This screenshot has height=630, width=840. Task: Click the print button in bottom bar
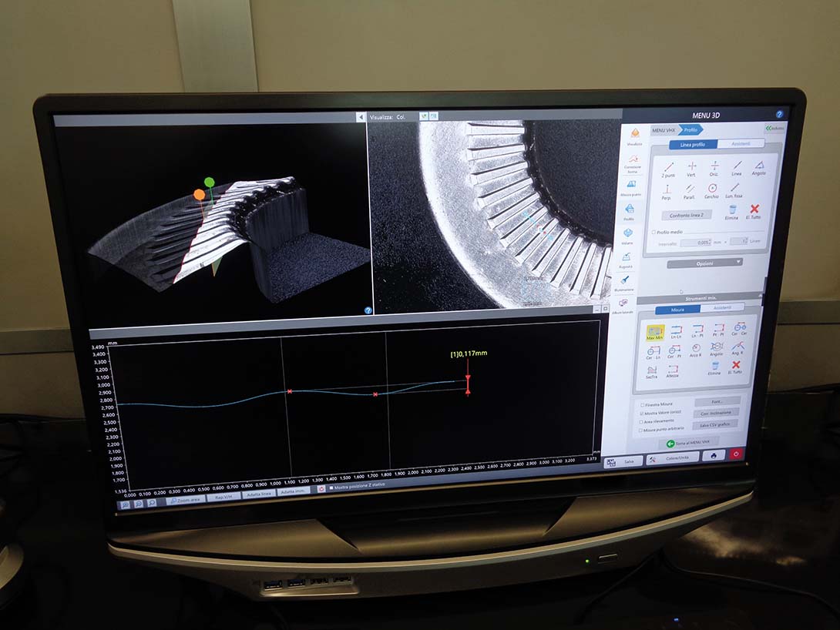714,455
